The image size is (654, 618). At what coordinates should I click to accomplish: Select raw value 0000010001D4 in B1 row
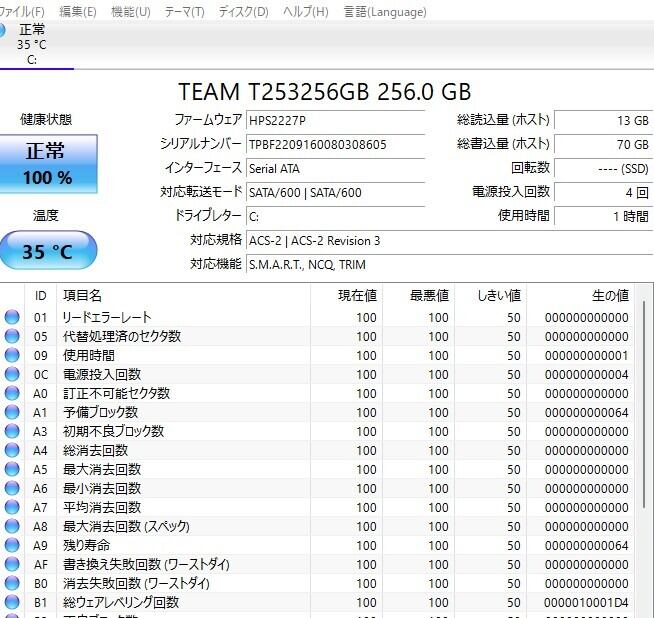pos(586,603)
